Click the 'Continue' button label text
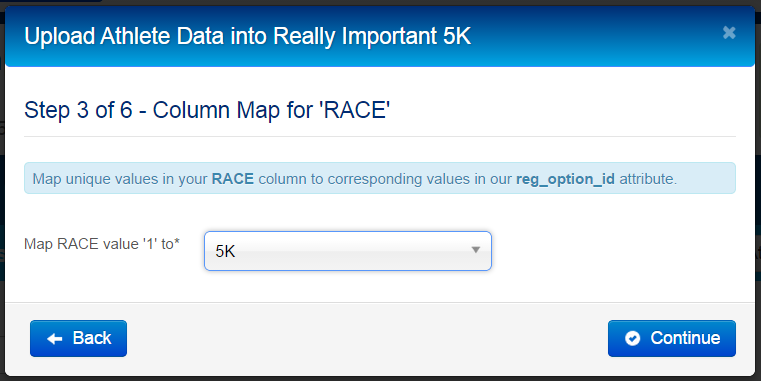Viewport: 761px width, 381px height. [685, 338]
